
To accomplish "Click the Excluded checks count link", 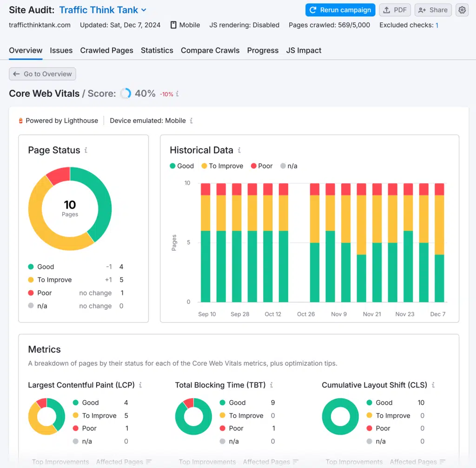I will pyautogui.click(x=437, y=25).
